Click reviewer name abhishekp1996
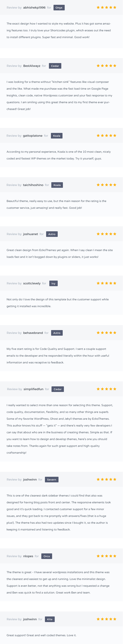 [34, 8]
